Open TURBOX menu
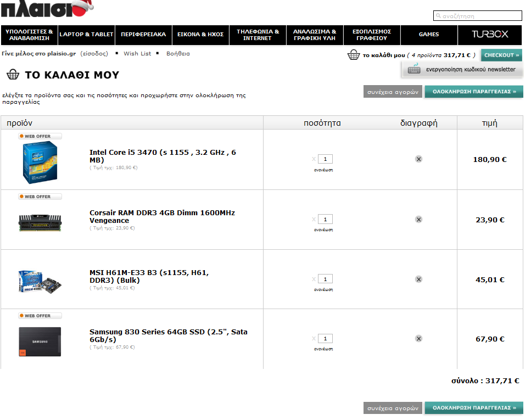 pyautogui.click(x=490, y=35)
